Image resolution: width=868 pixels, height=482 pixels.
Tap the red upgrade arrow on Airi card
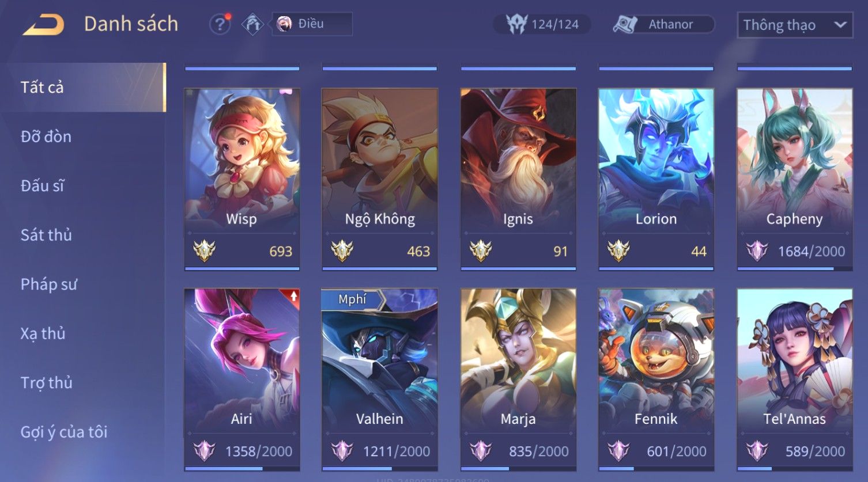pyautogui.click(x=293, y=296)
